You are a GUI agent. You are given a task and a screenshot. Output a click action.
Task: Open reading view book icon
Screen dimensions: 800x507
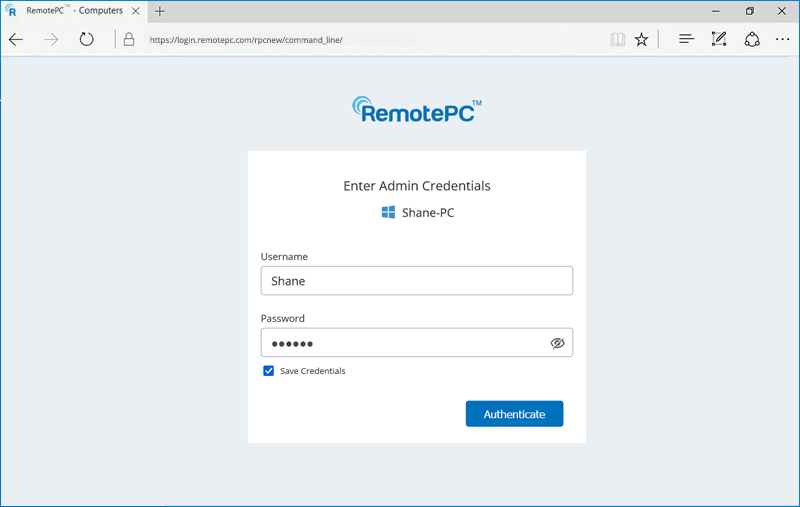pyautogui.click(x=617, y=40)
